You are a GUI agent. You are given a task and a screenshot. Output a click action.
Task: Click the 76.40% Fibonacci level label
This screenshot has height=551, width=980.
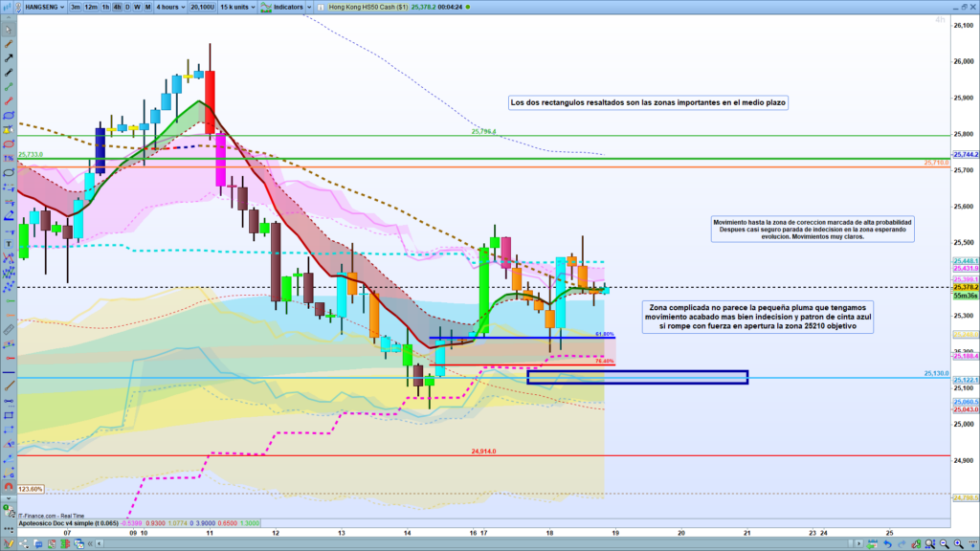click(x=605, y=361)
